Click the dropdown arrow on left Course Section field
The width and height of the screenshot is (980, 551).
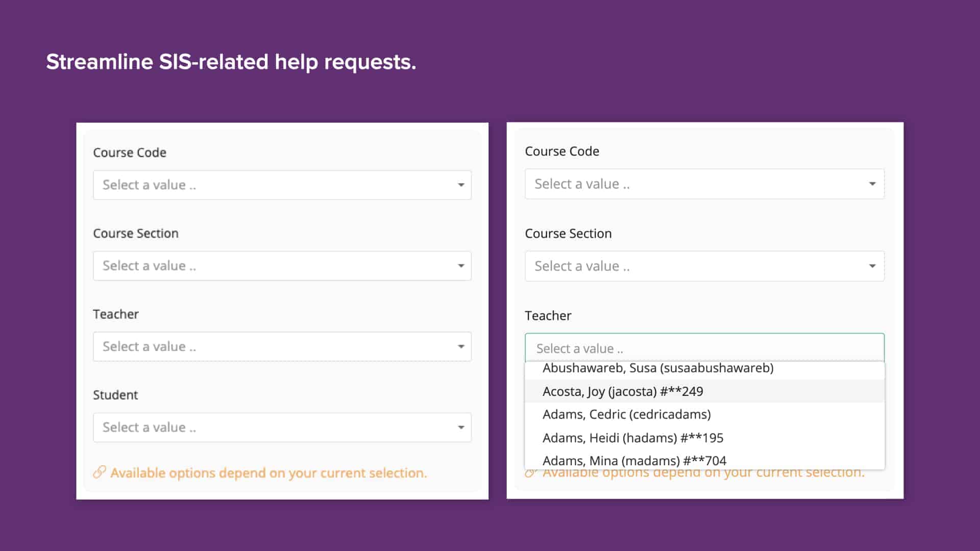click(460, 266)
